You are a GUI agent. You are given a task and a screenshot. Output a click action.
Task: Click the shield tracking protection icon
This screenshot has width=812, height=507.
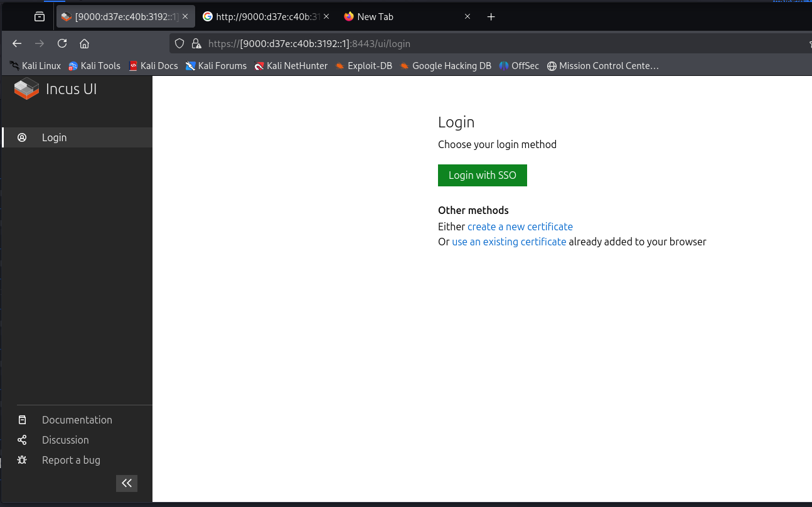[x=179, y=43]
